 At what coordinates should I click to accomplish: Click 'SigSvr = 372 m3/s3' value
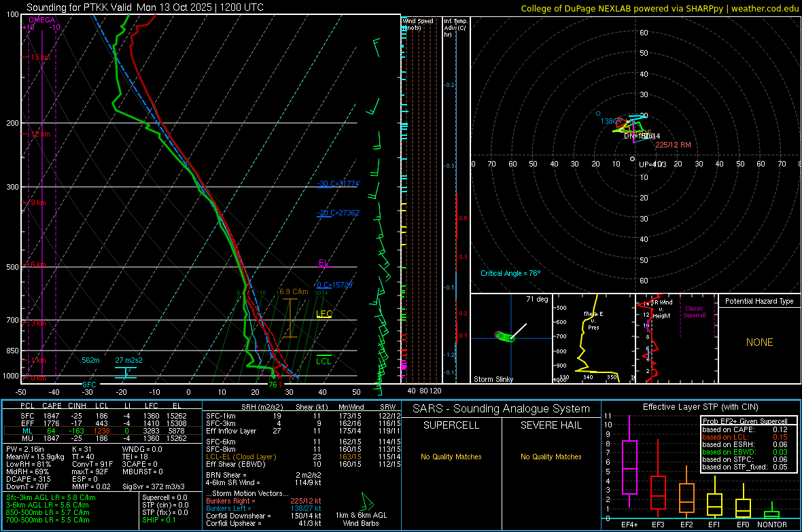[x=154, y=486]
